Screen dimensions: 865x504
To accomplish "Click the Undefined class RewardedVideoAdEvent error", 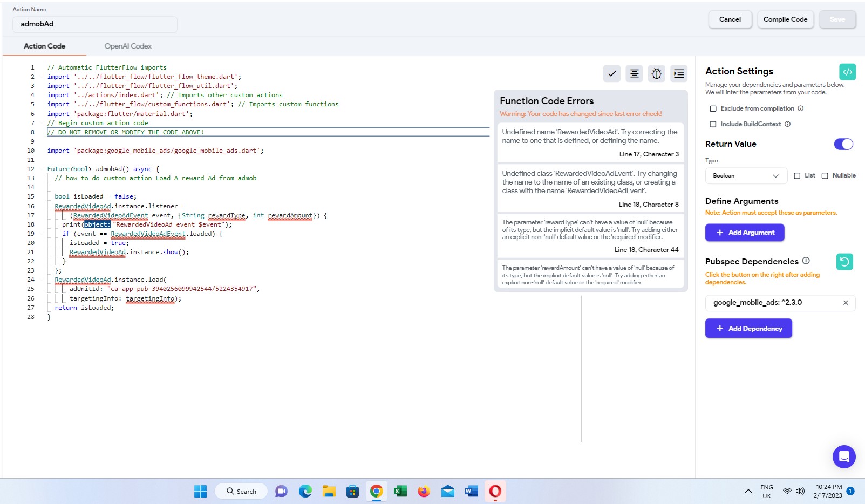I will (x=590, y=188).
